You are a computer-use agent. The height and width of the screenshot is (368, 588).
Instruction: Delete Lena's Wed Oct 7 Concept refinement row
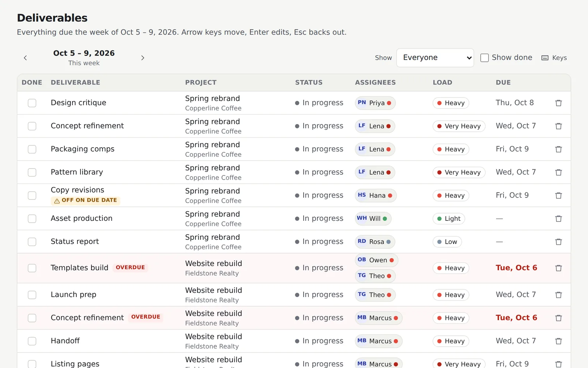click(559, 126)
